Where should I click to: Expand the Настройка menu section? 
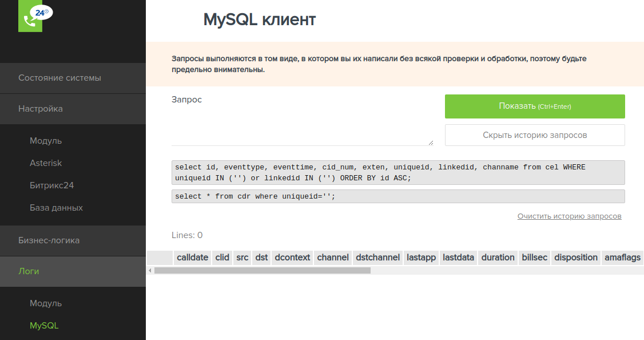click(x=41, y=109)
